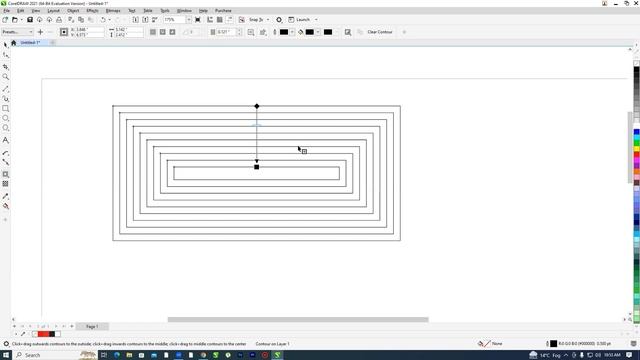640x360 pixels.
Task: Select the Artistic Media tool
Action: click(x=5, y=98)
